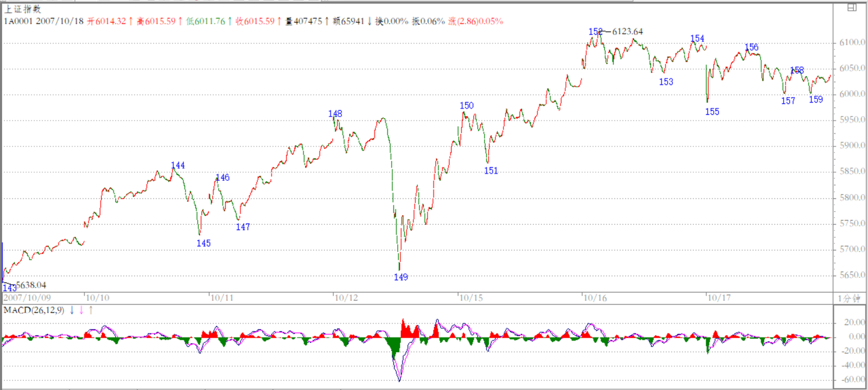Image resolution: width=868 pixels, height=390 pixels.
Task: Click the turnover rate 换0.00%
Action: 392,21
